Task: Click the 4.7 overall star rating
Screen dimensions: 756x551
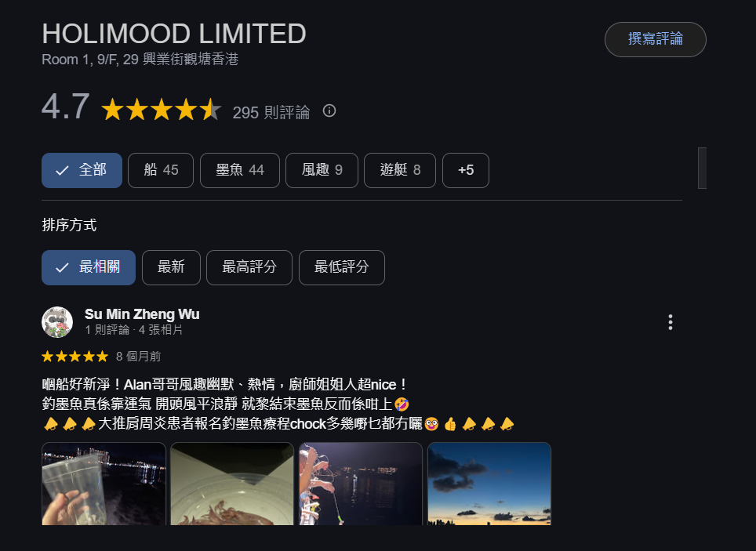Action: 162,110
